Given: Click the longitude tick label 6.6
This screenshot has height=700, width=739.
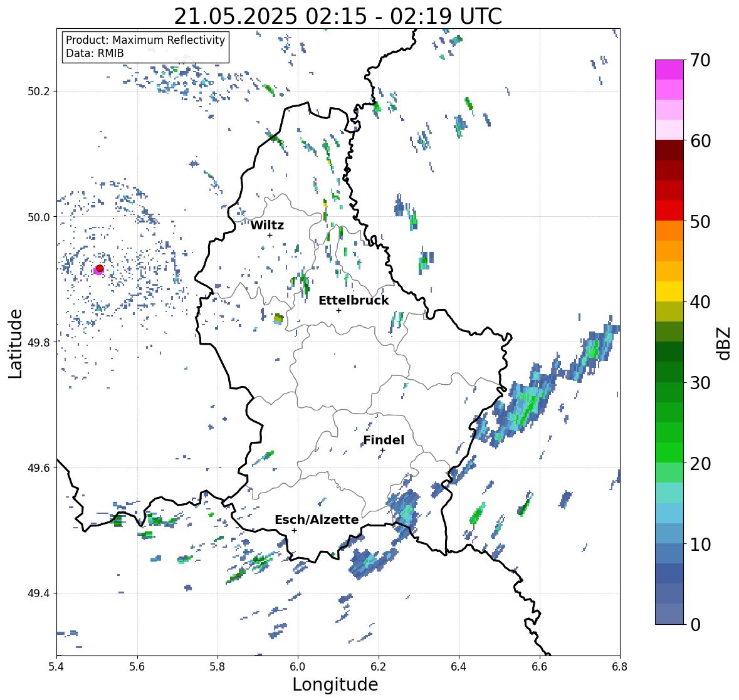Looking at the screenshot, I should click(x=539, y=667).
